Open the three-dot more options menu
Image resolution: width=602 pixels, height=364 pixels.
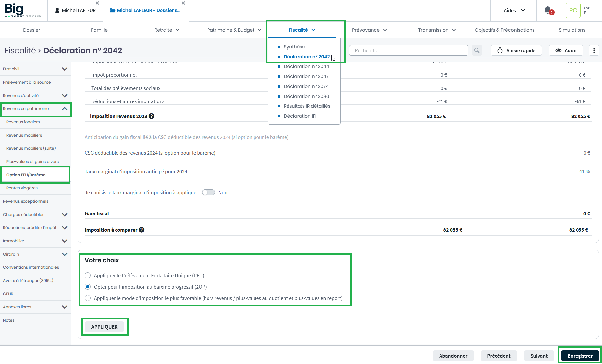click(594, 50)
